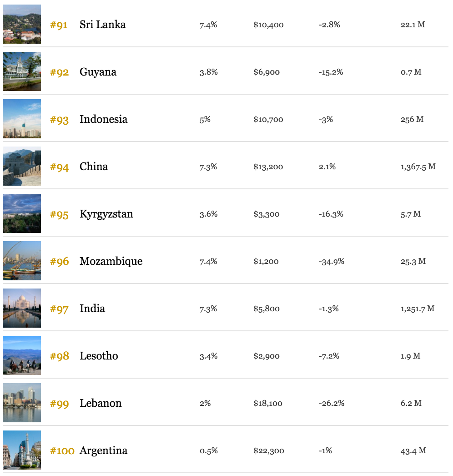Open the Sri Lanka thumbnail image
The height and width of the screenshot is (476, 453).
coord(22,24)
